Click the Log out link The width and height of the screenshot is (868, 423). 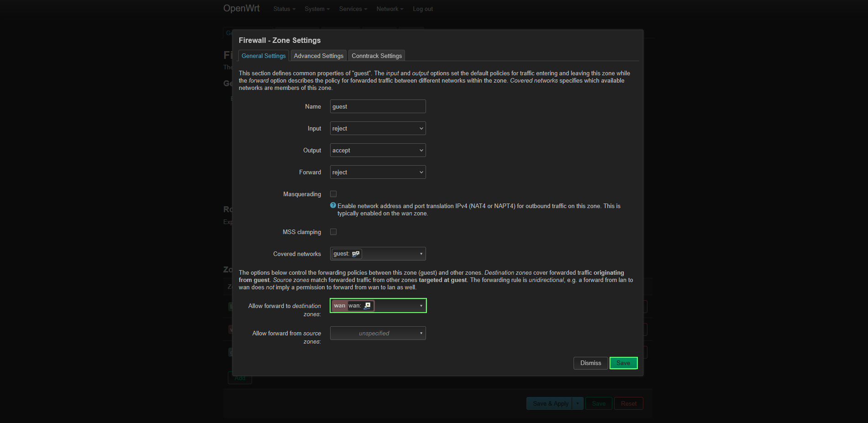(423, 9)
